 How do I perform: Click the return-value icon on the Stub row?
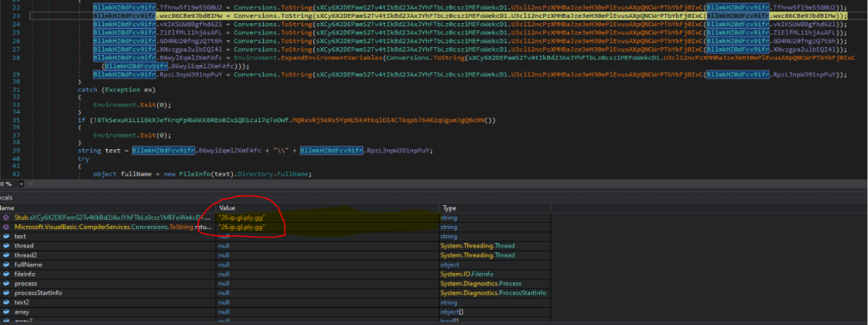(6, 218)
